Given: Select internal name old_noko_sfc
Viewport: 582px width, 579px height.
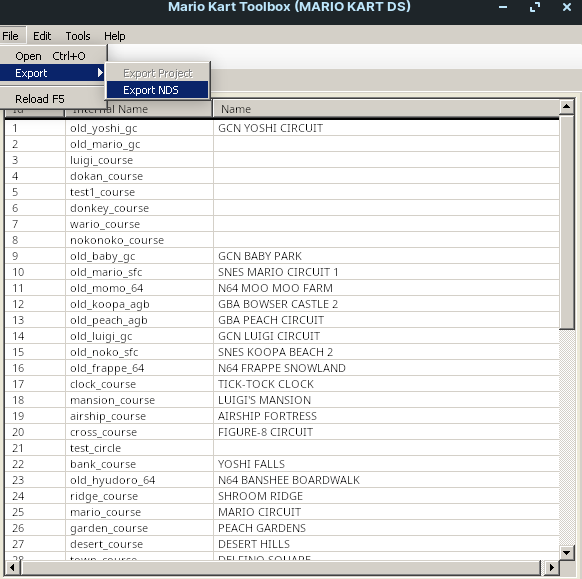Looking at the screenshot, I should point(139,352).
